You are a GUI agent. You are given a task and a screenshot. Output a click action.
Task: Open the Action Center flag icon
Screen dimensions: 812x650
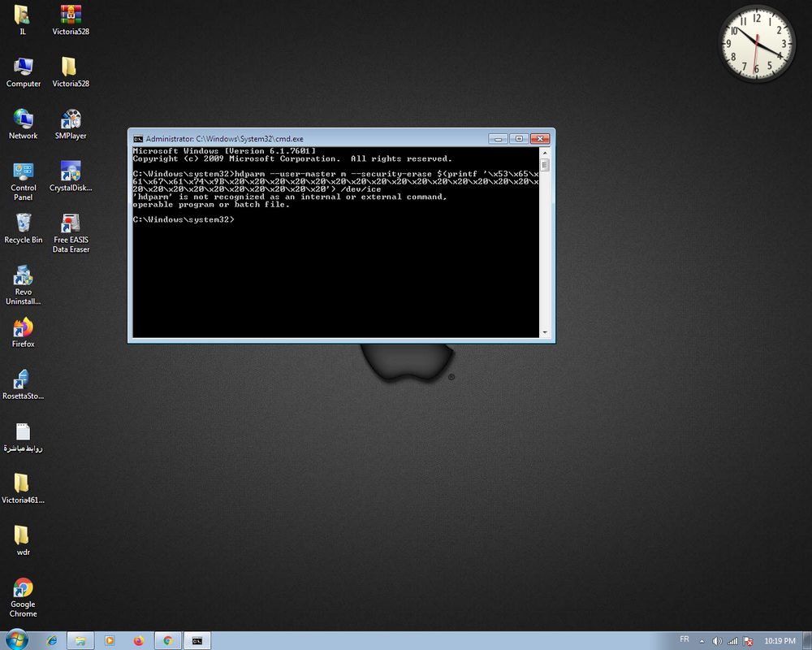748,641
